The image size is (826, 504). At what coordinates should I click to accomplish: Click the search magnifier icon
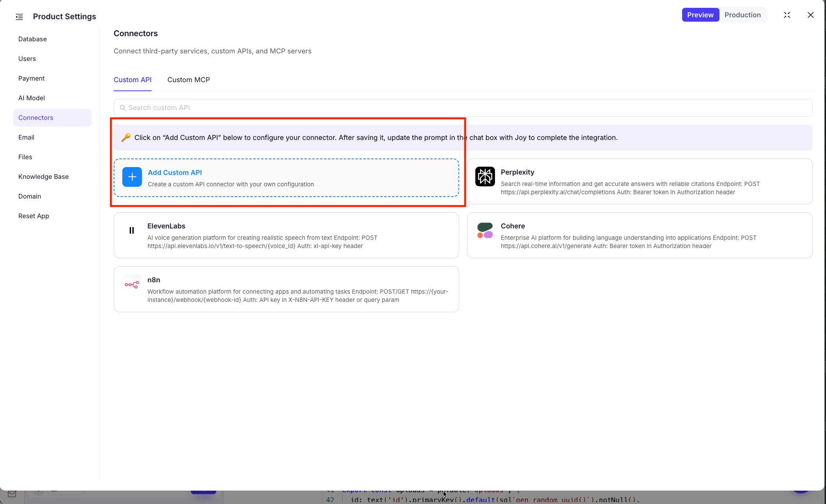click(123, 108)
